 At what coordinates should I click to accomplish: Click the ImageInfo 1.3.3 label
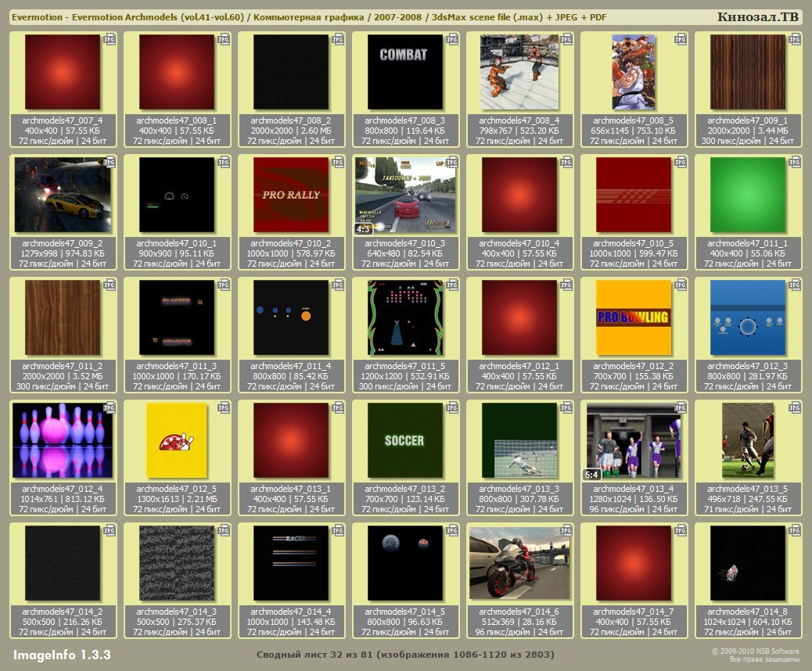click(62, 655)
